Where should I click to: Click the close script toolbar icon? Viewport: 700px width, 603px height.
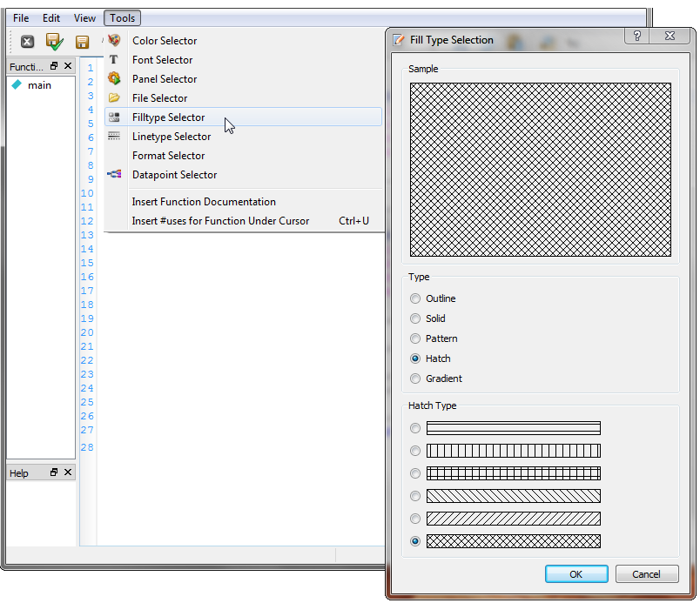point(27,42)
